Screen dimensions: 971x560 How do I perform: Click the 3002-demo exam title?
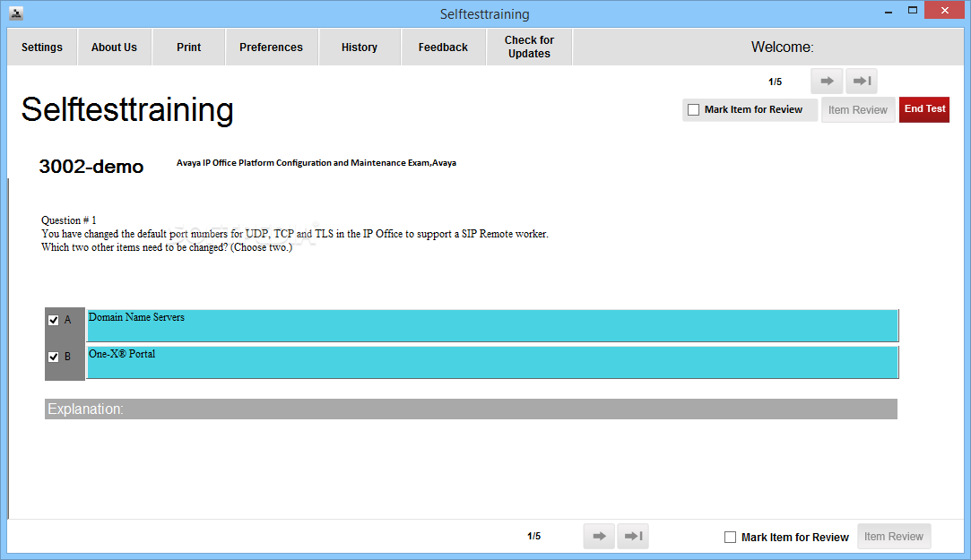coord(91,167)
